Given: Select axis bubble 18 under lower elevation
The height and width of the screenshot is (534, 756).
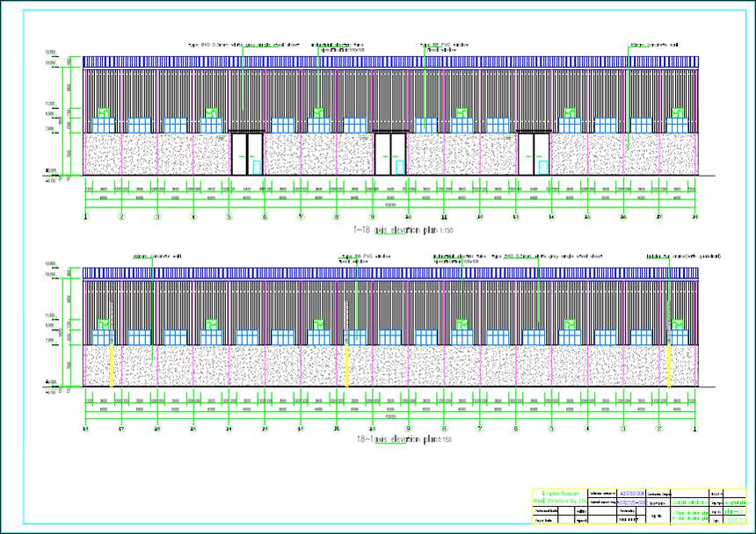Looking at the screenshot, I should (85, 429).
